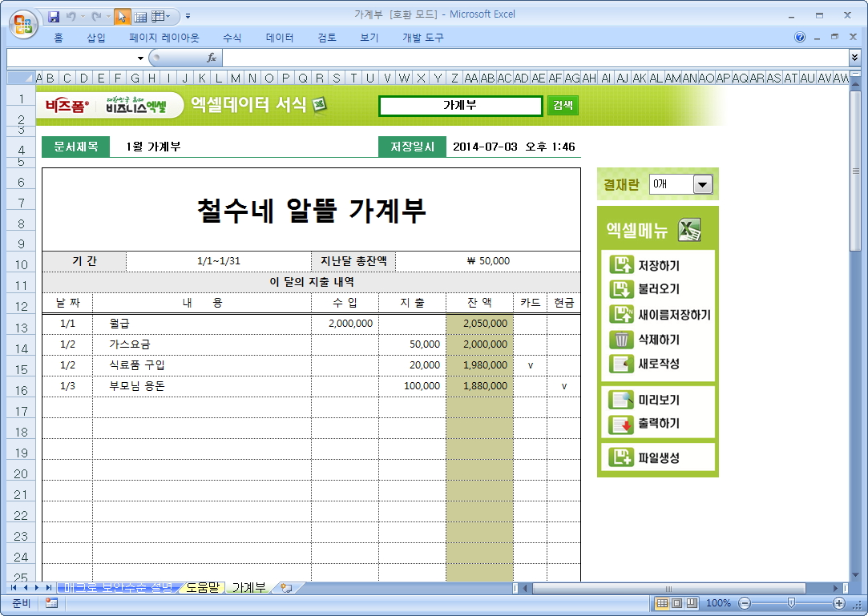The width and height of the screenshot is (868, 616).
Task: Click the green 검색 button
Action: [563, 106]
